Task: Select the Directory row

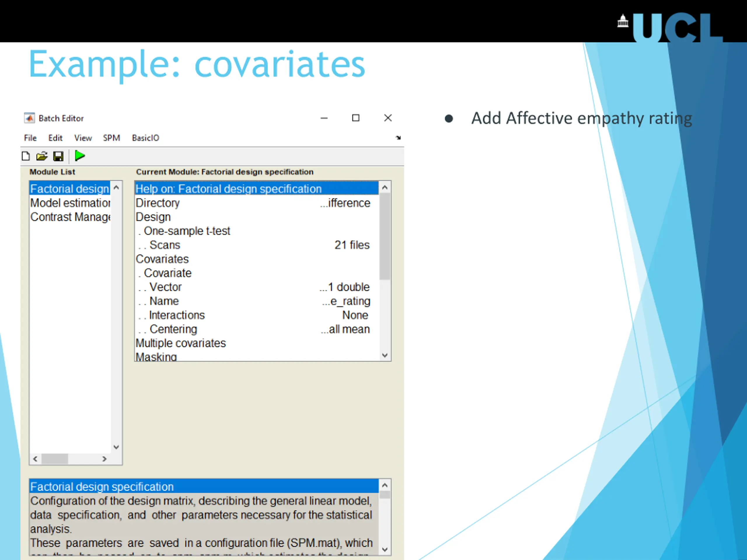Action: (x=257, y=203)
